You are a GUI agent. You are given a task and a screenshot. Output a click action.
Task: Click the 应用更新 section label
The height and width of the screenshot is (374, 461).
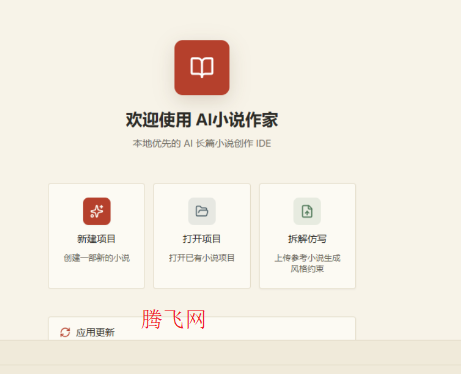click(x=95, y=332)
